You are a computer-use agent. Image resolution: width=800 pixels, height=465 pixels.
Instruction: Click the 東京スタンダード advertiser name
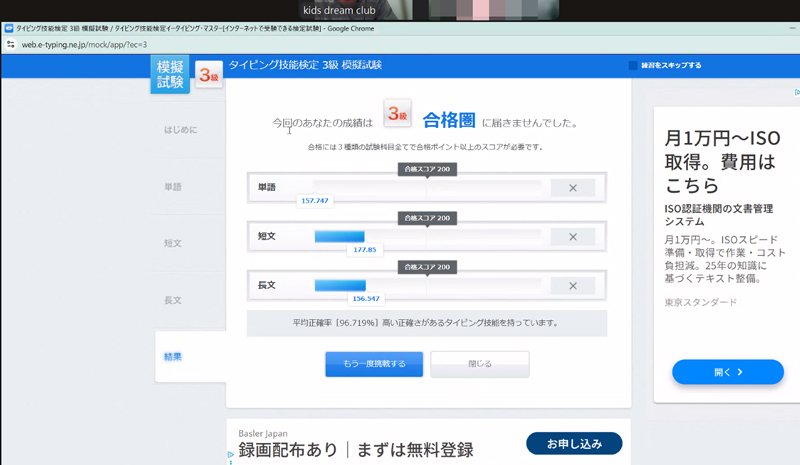(701, 302)
